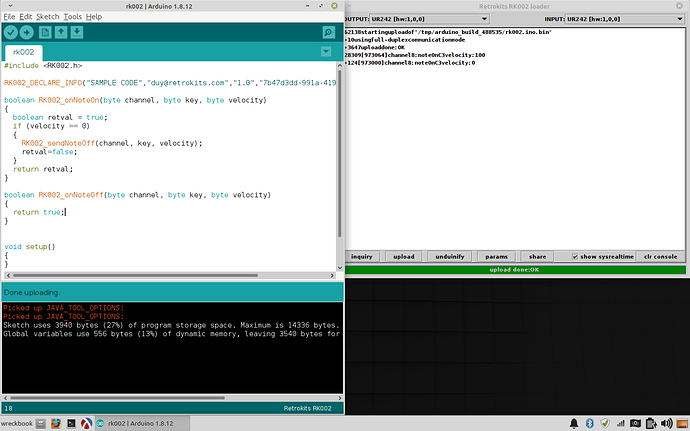Click the rk002 Arduino taskbar window entry
690x431 pixels.
coord(139,422)
